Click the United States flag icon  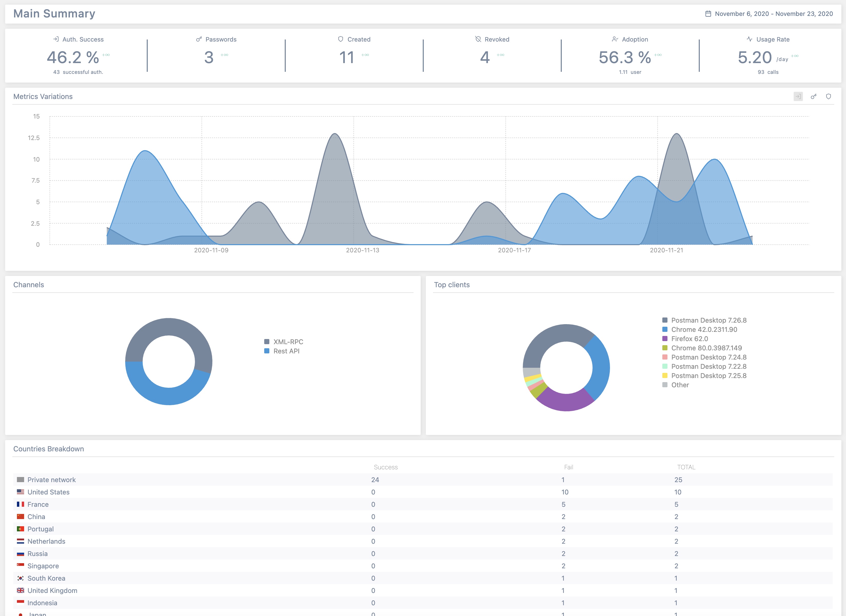[x=21, y=492]
